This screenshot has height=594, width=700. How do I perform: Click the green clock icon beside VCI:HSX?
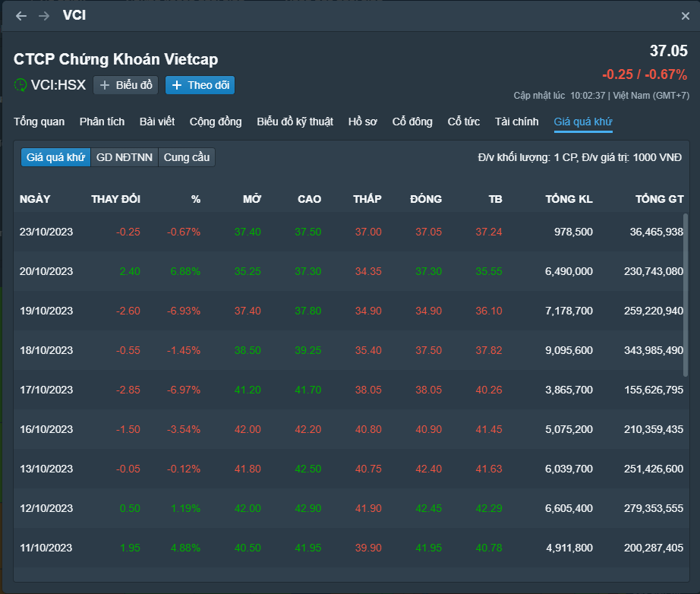coord(20,85)
